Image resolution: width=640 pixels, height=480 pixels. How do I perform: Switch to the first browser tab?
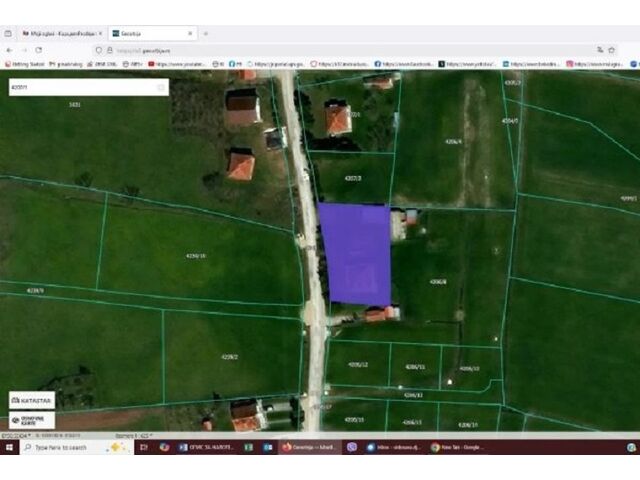click(x=58, y=33)
